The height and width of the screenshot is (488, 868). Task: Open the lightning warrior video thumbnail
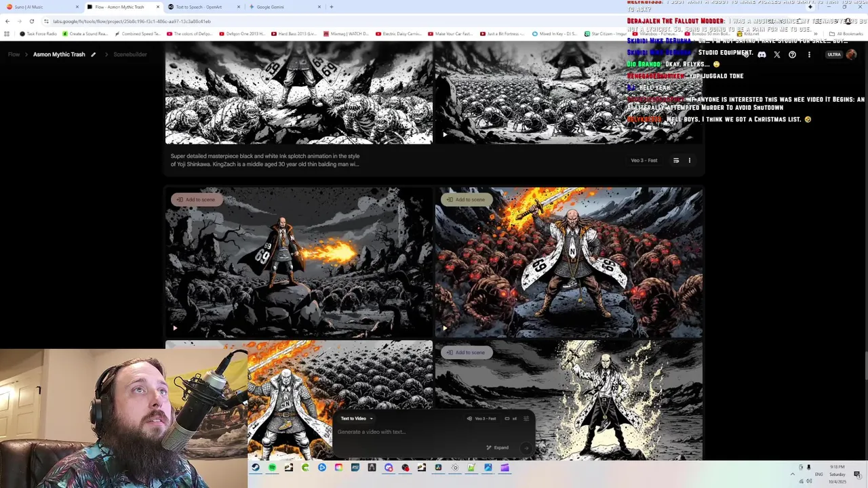click(x=569, y=400)
